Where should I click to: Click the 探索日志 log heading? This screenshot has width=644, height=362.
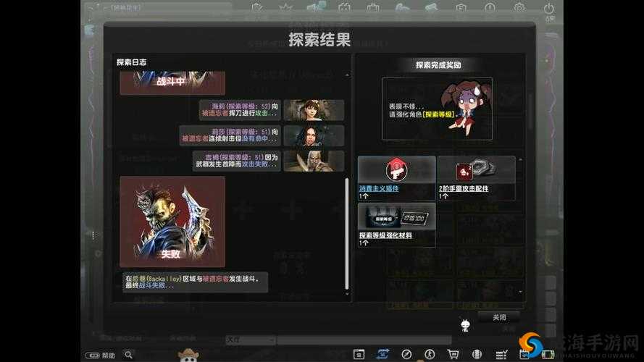[x=131, y=62]
